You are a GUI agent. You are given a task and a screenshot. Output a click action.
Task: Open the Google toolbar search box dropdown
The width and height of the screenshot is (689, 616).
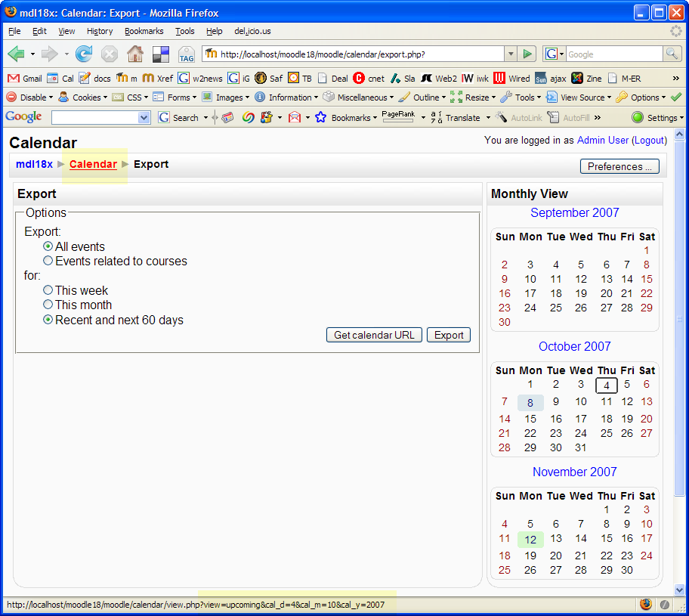(x=144, y=117)
